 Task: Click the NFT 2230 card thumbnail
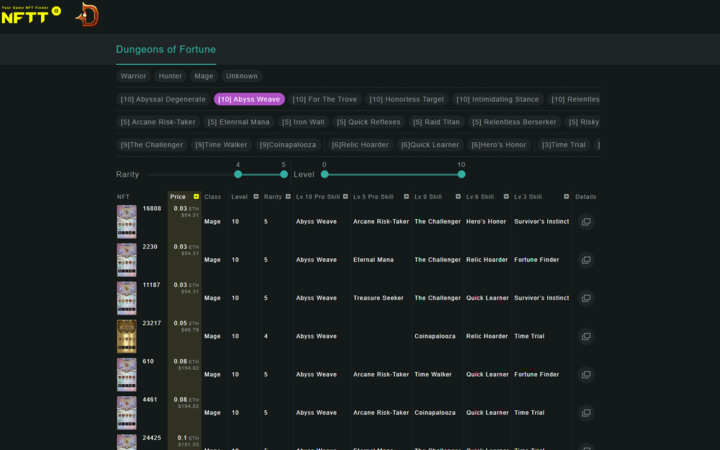click(x=127, y=260)
